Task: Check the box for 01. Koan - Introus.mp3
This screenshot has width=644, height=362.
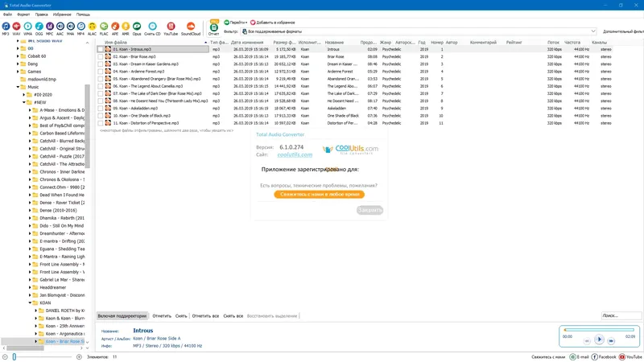Action: point(101,49)
